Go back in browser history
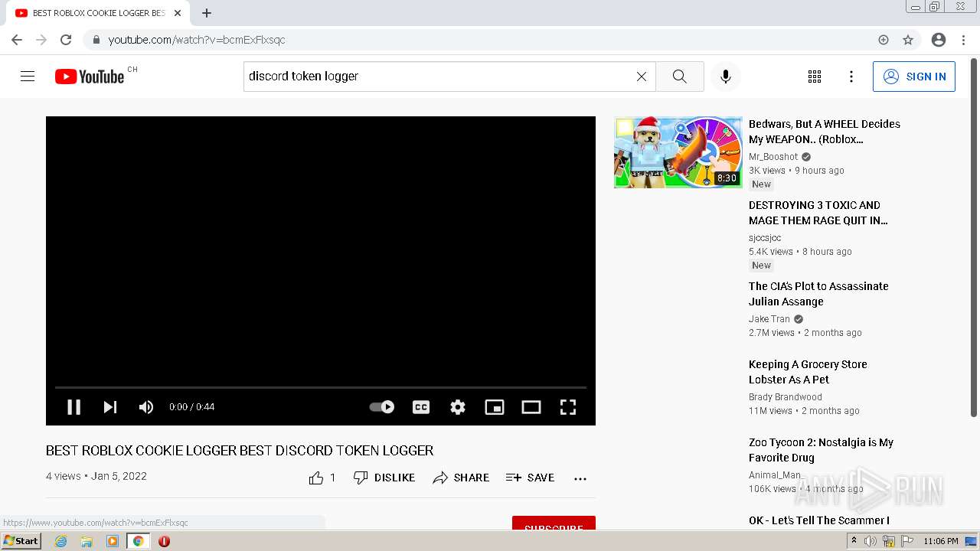The width and height of the screenshot is (980, 551). (x=17, y=40)
